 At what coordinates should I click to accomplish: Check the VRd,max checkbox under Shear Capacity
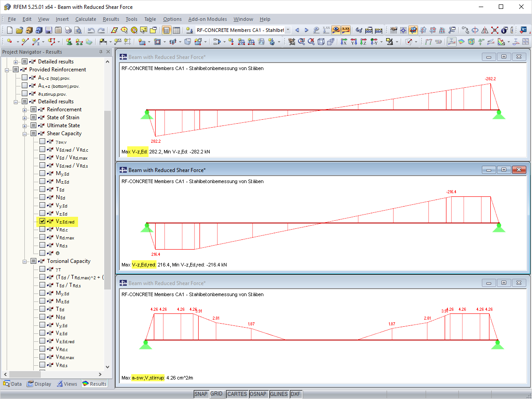tap(42, 237)
